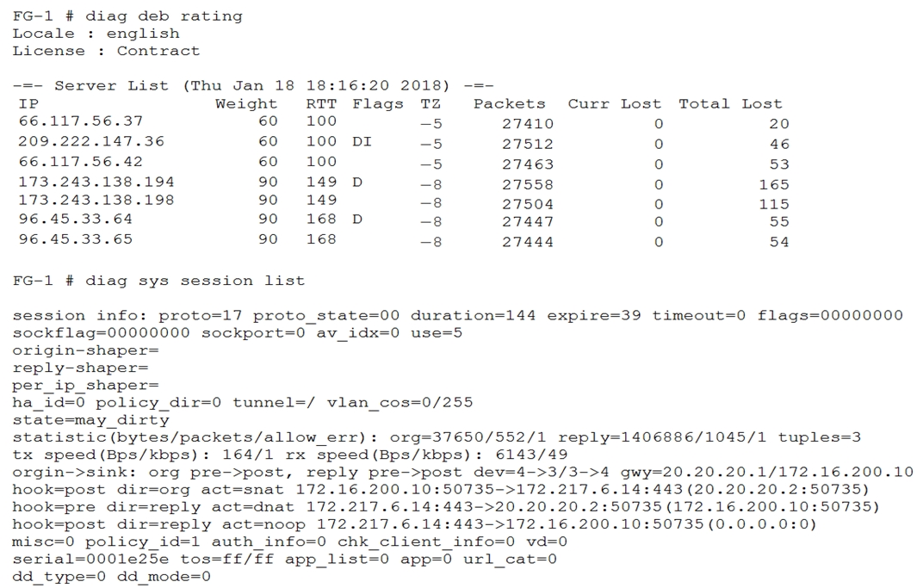Click the Server List header line
923x588 pixels.
click(253, 85)
